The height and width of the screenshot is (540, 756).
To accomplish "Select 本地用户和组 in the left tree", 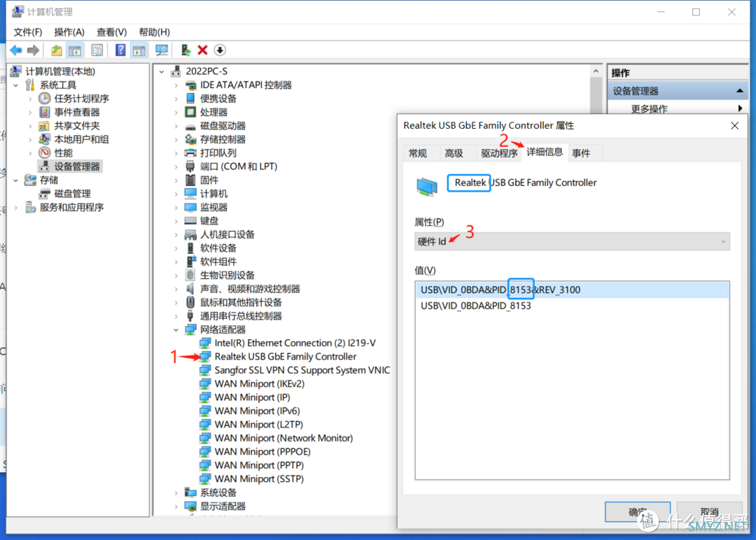I will [81, 140].
